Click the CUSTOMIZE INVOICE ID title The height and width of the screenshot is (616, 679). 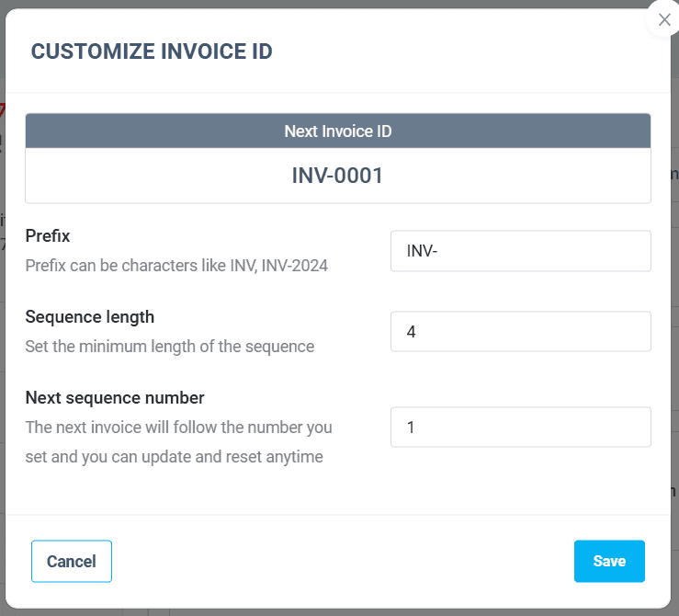[152, 51]
